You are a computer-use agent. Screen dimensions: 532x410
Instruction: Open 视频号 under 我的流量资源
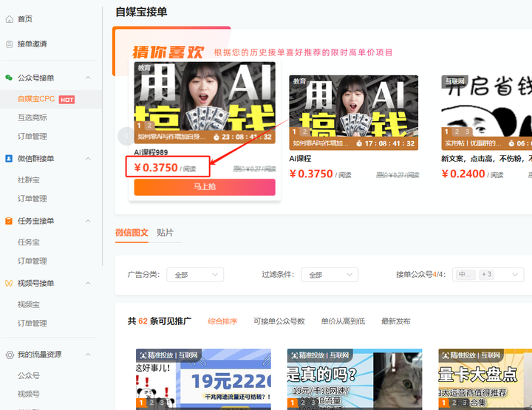pyautogui.click(x=29, y=394)
